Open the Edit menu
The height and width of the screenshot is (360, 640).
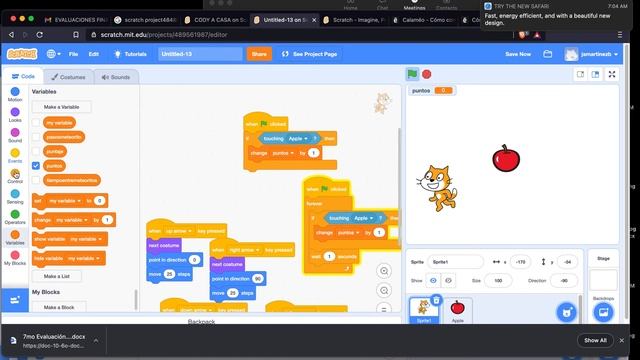pyautogui.click(x=94, y=54)
